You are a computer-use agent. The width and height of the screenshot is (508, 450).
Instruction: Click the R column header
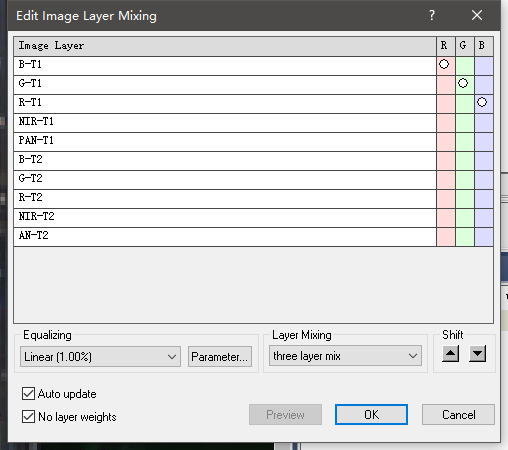pyautogui.click(x=446, y=46)
